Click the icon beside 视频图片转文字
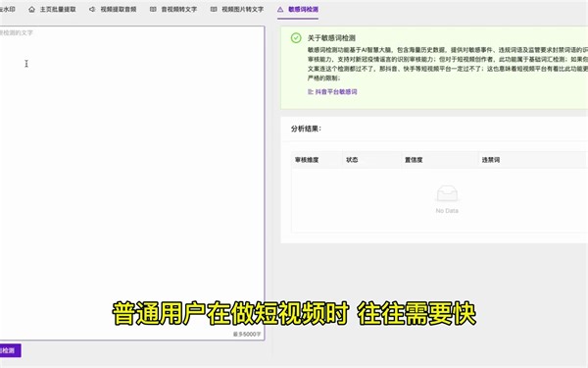The height and width of the screenshot is (368, 588). (x=214, y=10)
